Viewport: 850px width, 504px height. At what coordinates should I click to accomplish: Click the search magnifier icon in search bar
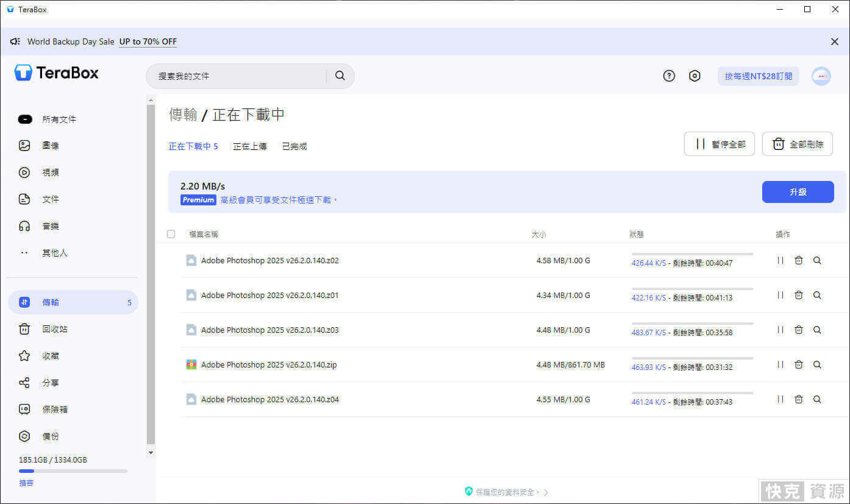click(x=340, y=76)
